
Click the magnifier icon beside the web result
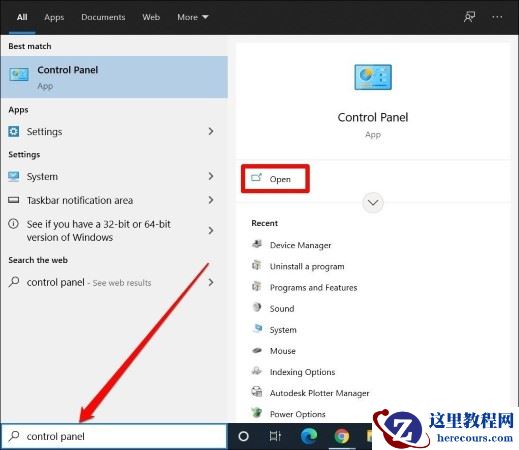coord(14,282)
